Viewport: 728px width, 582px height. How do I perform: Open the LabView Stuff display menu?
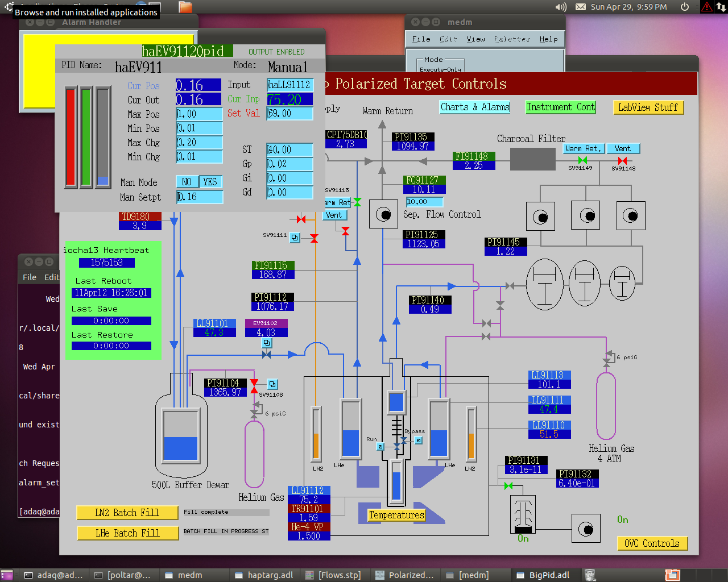coord(648,107)
